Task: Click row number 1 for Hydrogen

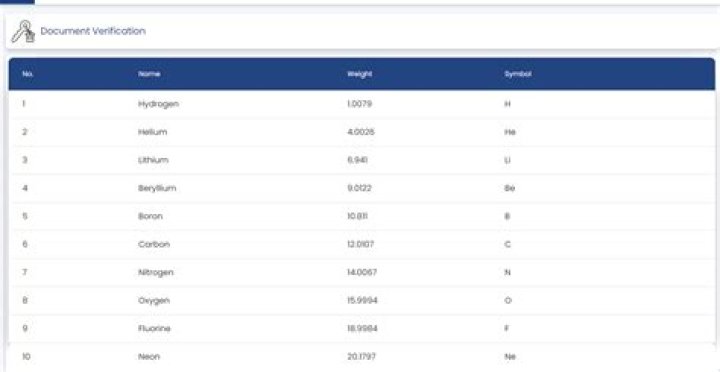Action: pyautogui.click(x=23, y=104)
